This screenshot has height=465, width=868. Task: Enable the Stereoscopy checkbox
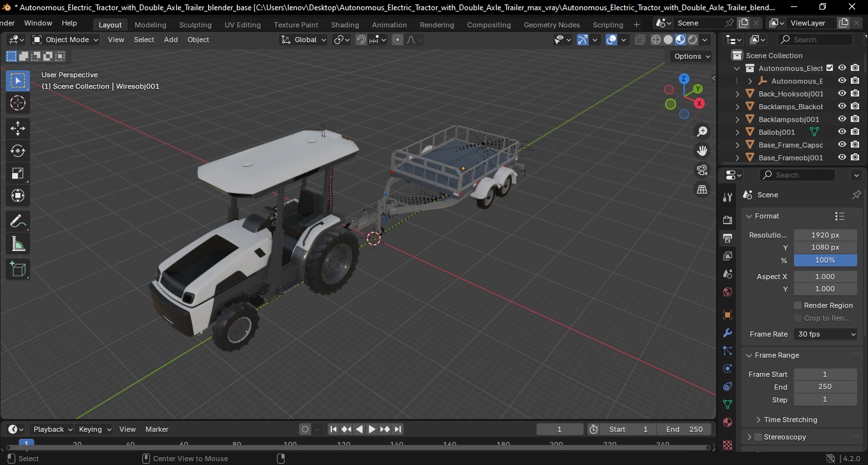(758, 437)
